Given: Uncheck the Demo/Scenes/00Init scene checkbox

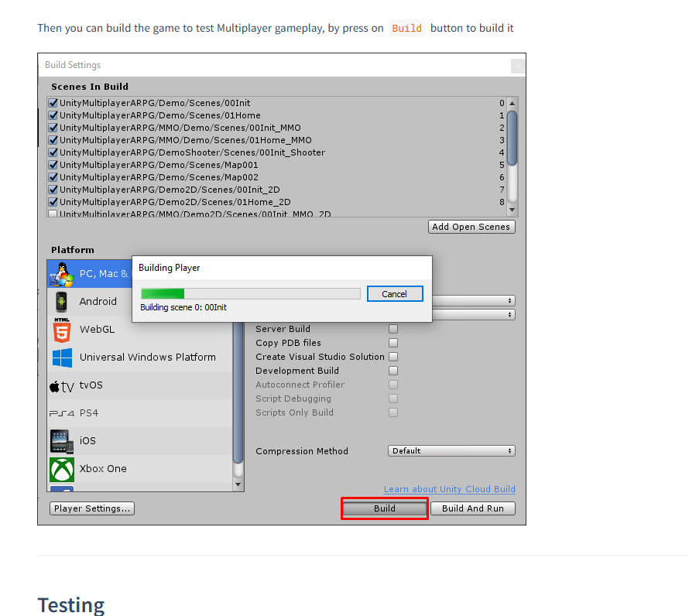Looking at the screenshot, I should [53, 103].
